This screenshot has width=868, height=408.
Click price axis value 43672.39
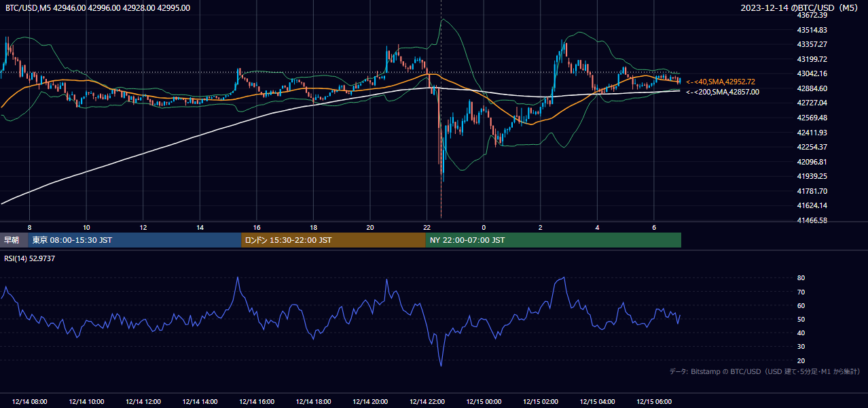[x=812, y=15]
